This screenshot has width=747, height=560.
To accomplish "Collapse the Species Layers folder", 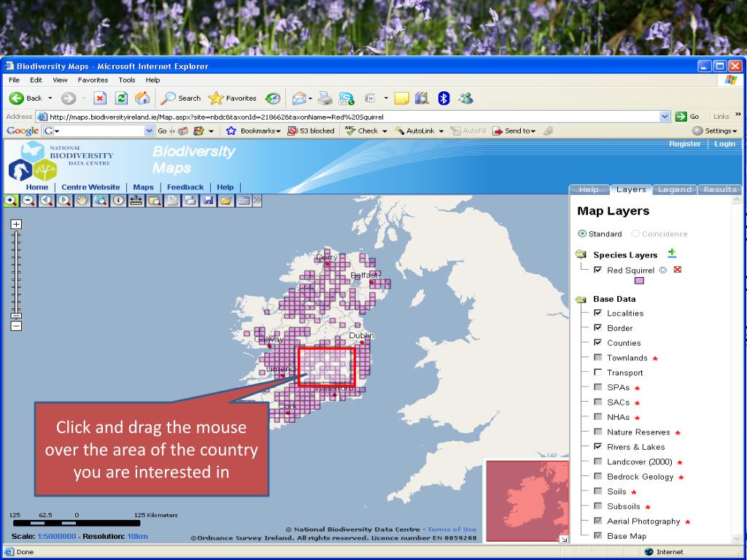I will (x=581, y=254).
